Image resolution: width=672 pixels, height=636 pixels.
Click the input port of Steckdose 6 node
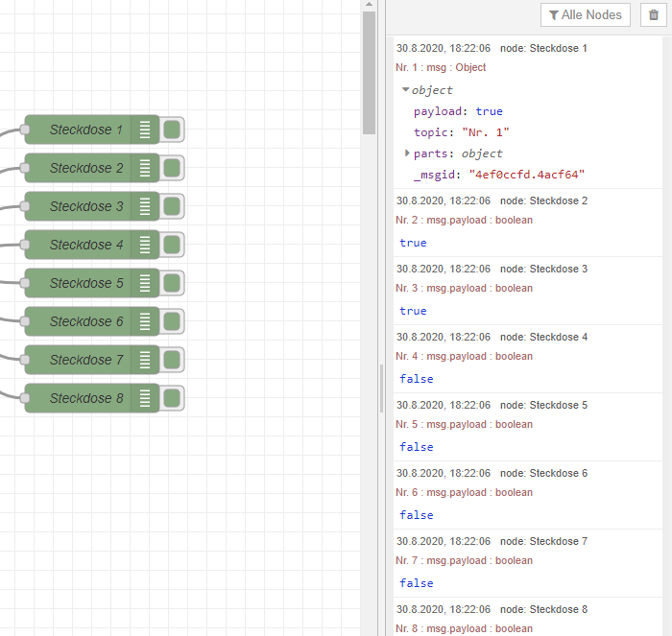click(25, 321)
